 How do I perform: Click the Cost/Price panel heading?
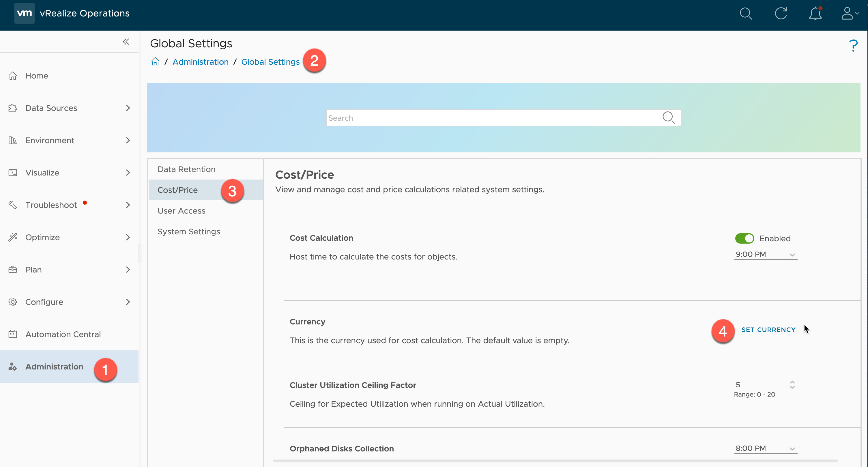click(x=305, y=175)
